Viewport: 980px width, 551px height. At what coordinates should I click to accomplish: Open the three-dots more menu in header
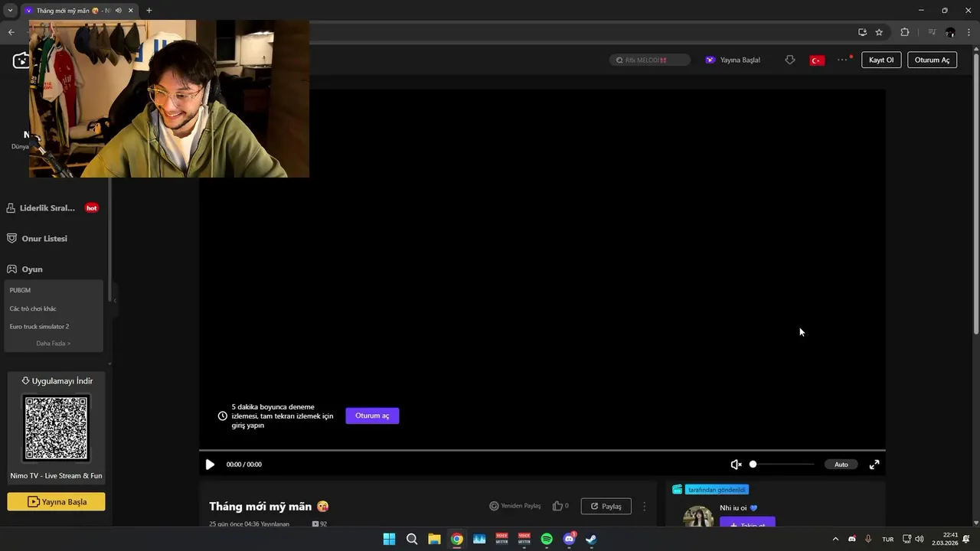843,60
